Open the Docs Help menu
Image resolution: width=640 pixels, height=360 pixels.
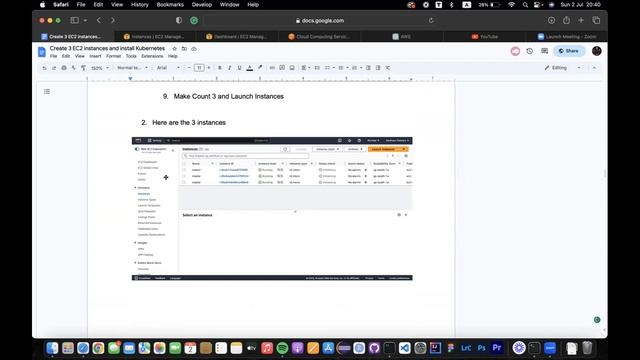173,56
